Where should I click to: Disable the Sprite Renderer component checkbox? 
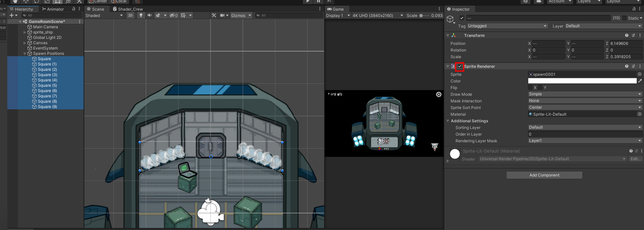[x=460, y=66]
